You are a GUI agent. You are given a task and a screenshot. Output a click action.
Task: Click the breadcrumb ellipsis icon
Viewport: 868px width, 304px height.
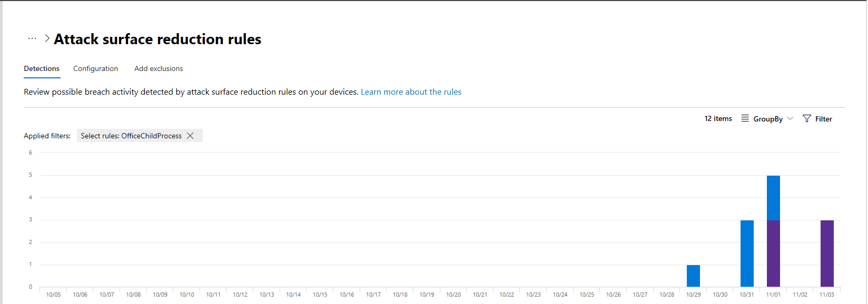[x=32, y=38]
